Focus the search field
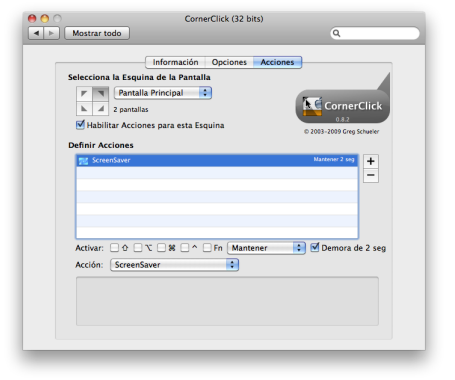Image resolution: width=455 pixels, height=380 pixels. [375, 33]
